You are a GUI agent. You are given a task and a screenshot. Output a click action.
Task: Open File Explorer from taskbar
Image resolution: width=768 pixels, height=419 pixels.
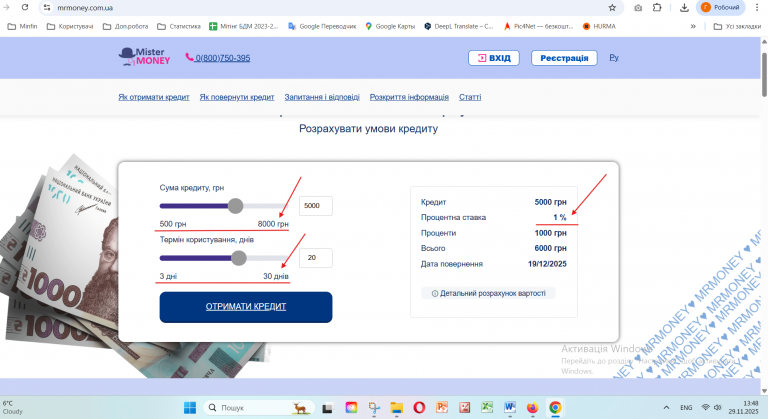pos(396,408)
